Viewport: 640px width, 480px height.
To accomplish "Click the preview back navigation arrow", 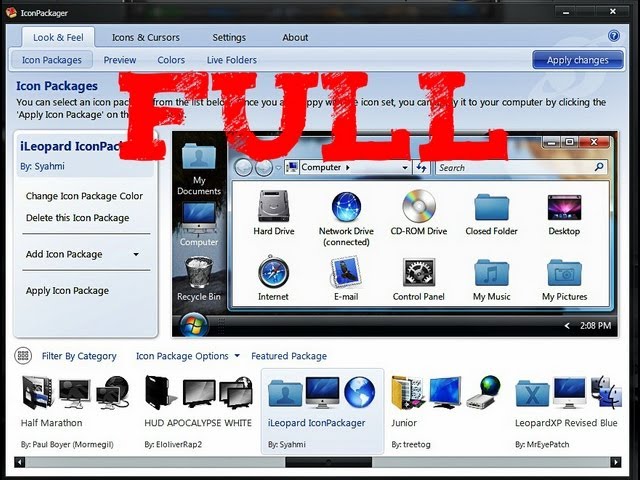I will (243, 167).
